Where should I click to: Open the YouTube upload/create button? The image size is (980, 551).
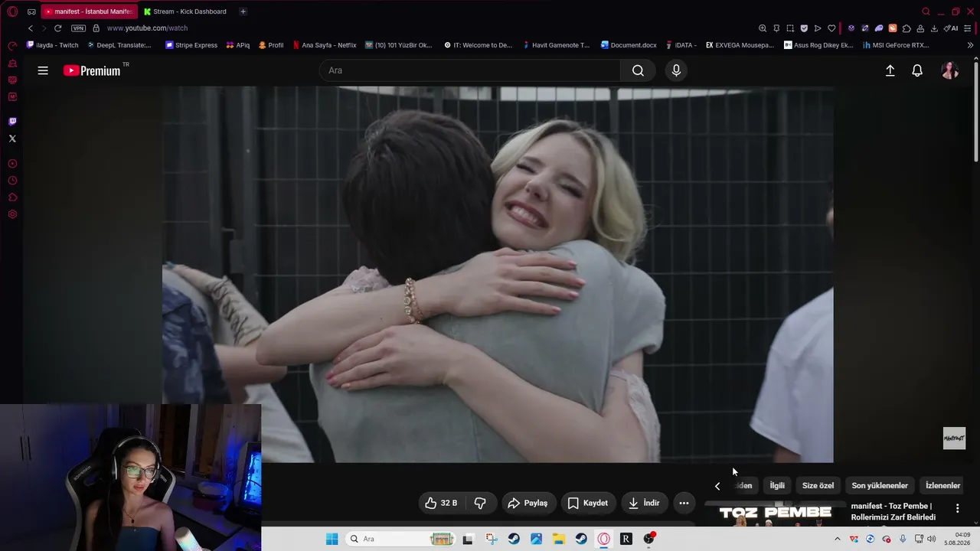(890, 70)
